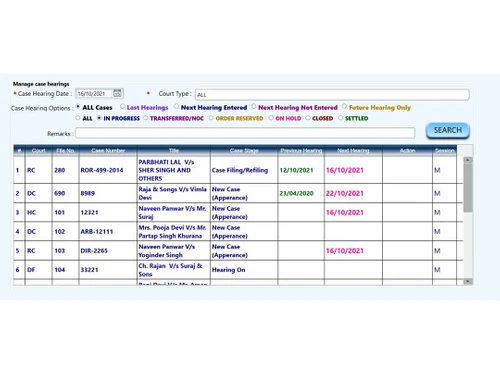Sort by Previous Hearing column header
Screen dimensions: 500x375
coord(301,151)
